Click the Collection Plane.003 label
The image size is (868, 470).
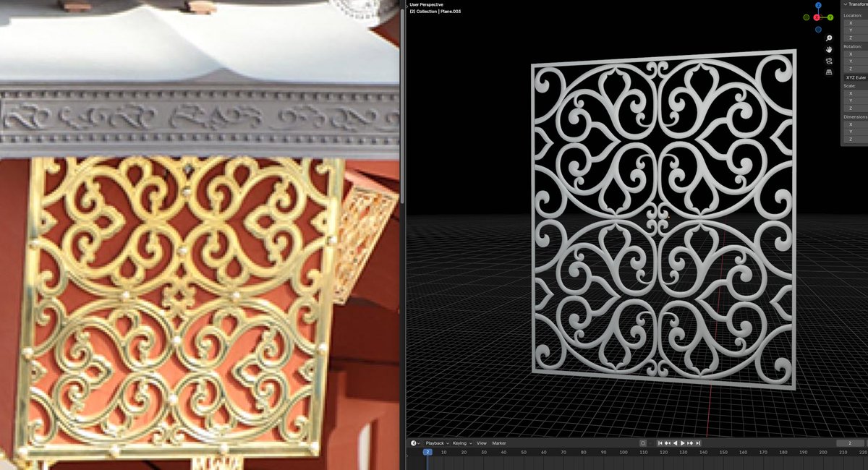point(435,12)
